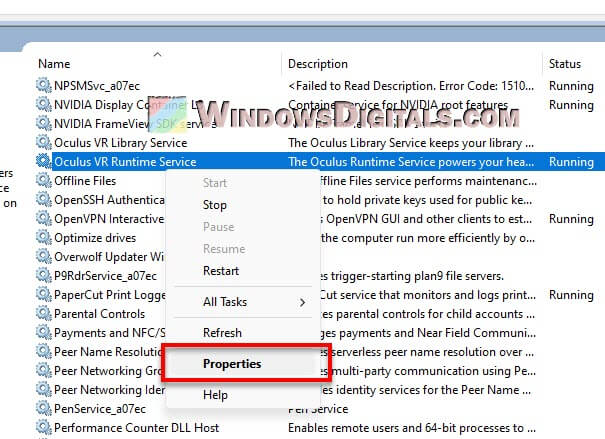Click the greyed-out Pause menu entry
The image size is (605, 439).
(x=243, y=227)
